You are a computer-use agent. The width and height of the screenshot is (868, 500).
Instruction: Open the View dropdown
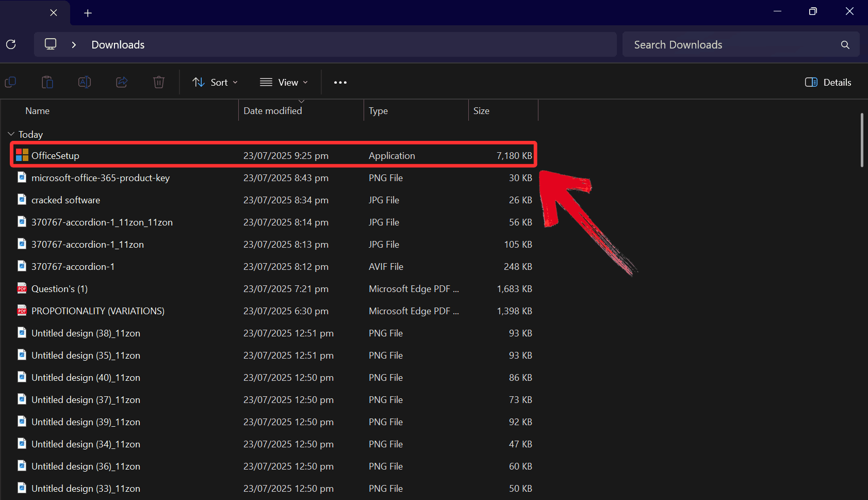284,82
